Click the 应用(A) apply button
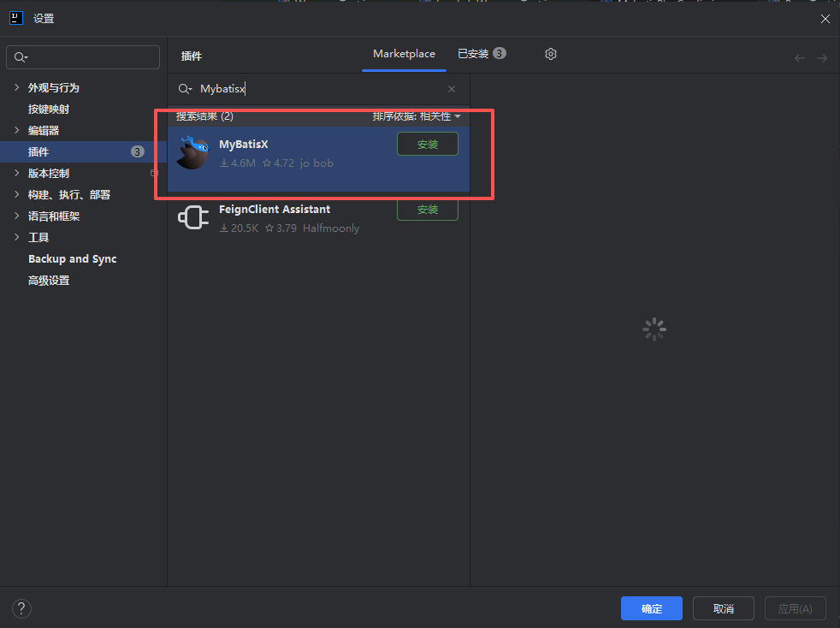This screenshot has width=840, height=628. tap(795, 608)
